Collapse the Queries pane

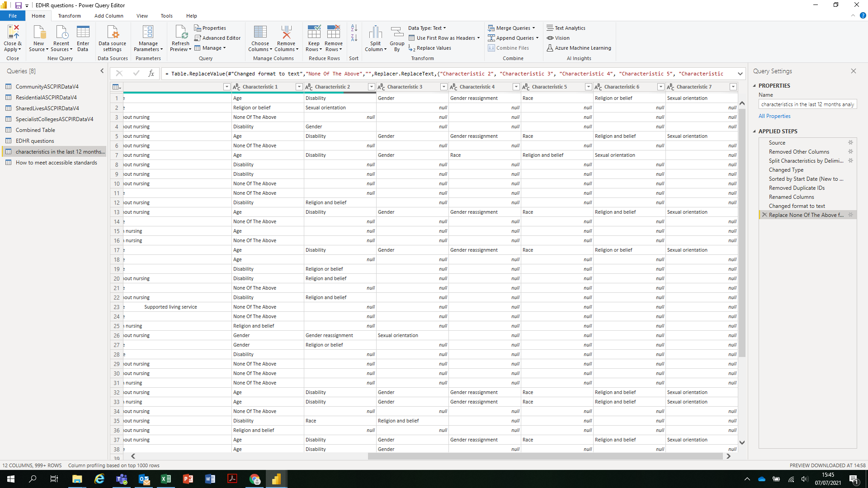coord(102,71)
